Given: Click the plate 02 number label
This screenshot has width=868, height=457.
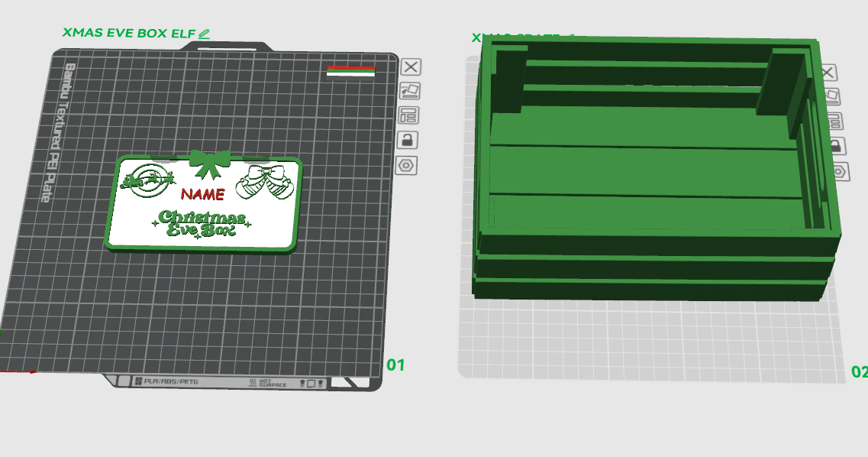Looking at the screenshot, I should click(x=859, y=371).
